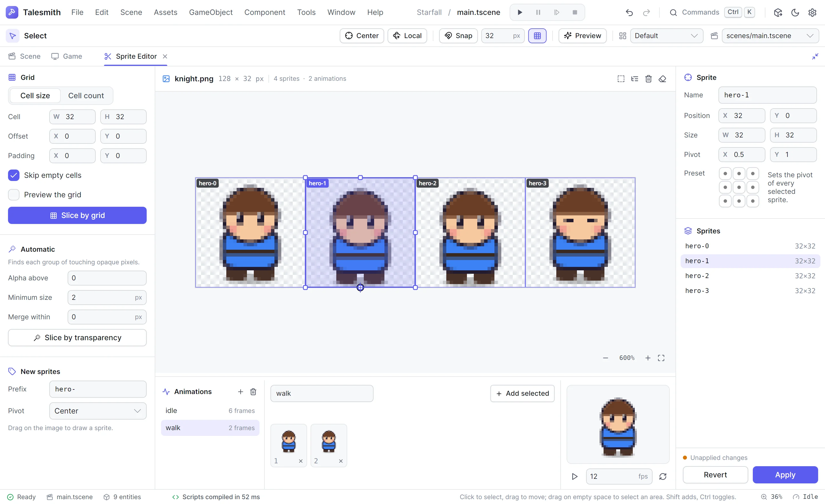Uncheck Skip empty cells
825x504 pixels.
14,175
